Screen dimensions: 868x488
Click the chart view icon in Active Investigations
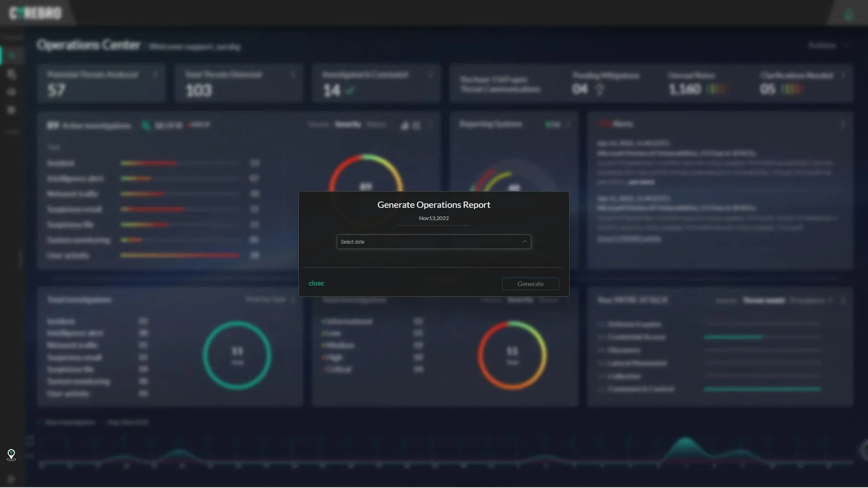[x=405, y=126]
